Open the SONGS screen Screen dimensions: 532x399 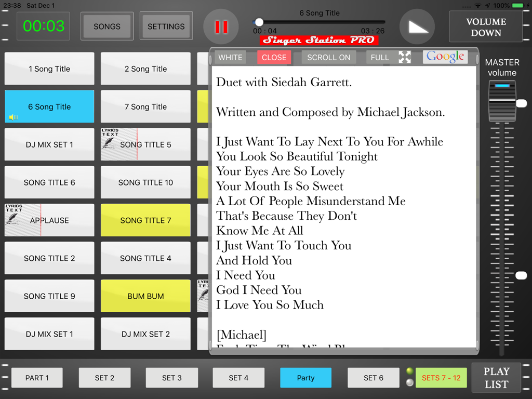click(x=107, y=25)
